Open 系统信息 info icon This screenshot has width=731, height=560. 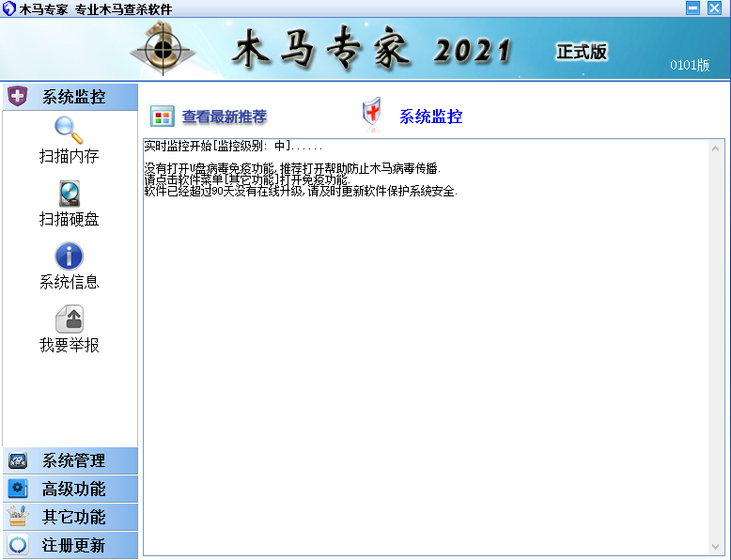pos(69,256)
